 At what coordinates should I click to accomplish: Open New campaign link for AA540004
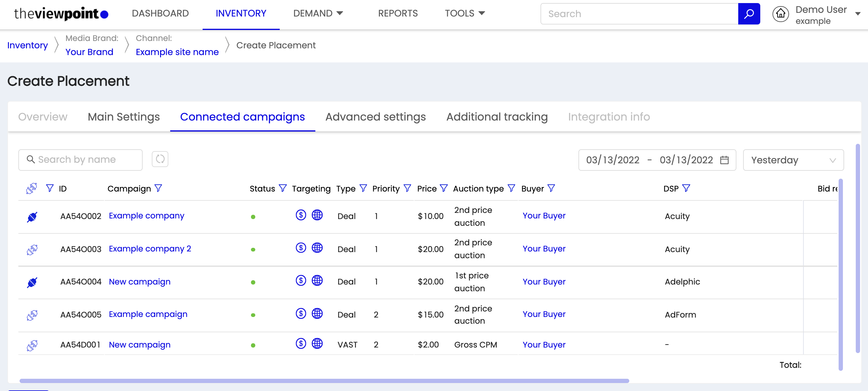(x=140, y=281)
